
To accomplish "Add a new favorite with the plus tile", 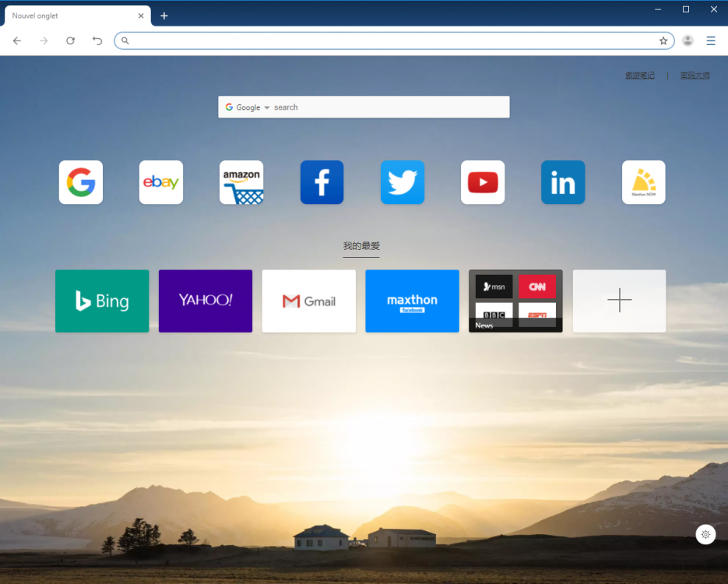I will click(619, 301).
